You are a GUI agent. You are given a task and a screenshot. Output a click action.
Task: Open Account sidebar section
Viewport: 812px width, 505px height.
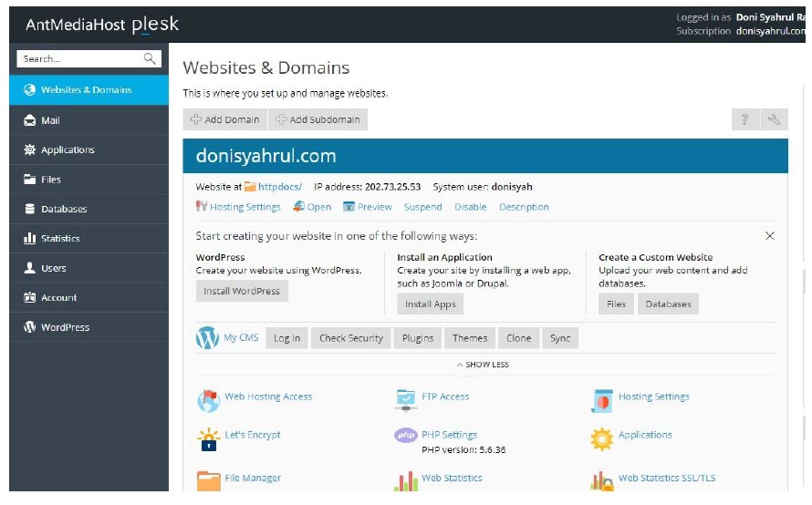[88, 297]
